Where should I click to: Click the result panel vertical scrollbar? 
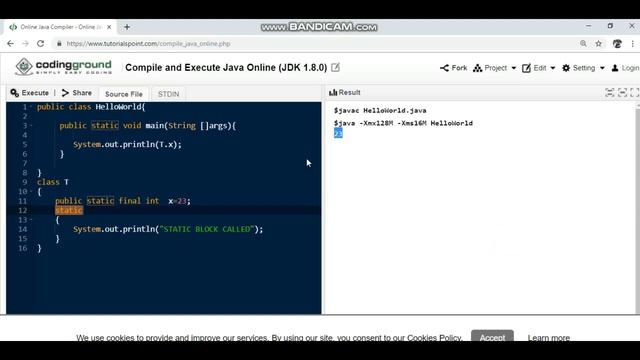coord(638,208)
